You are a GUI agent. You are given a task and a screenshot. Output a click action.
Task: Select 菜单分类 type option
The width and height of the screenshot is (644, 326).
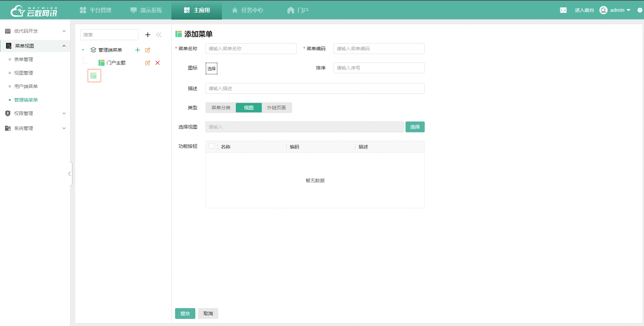point(221,108)
